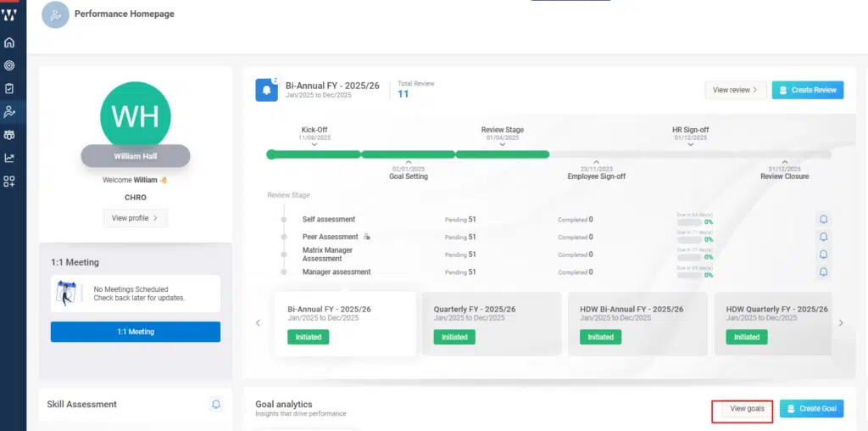Click View goals button
868x431 pixels.
click(x=747, y=409)
